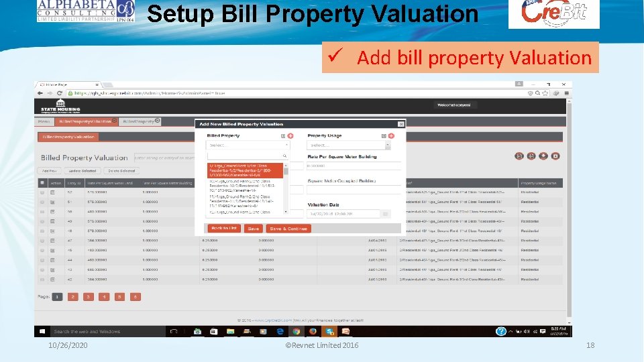This screenshot has height=362, width=644.
Task: Click the Save & Continue button
Action: pos(288,229)
